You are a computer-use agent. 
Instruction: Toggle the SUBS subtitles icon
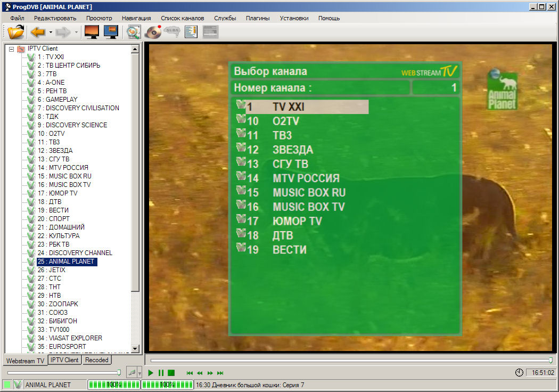coord(172,32)
